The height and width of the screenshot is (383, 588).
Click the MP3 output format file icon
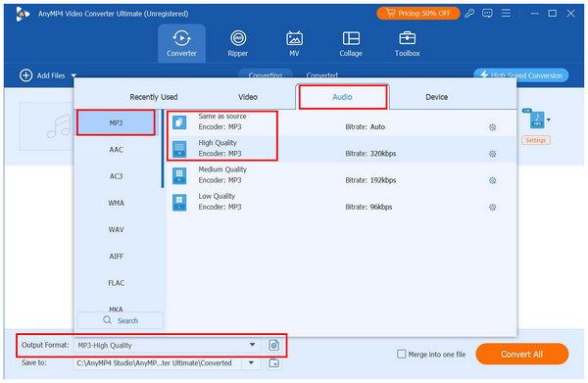(x=536, y=120)
